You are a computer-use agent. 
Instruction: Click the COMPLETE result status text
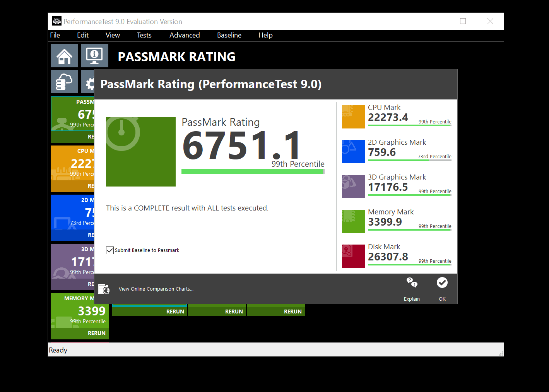(187, 208)
